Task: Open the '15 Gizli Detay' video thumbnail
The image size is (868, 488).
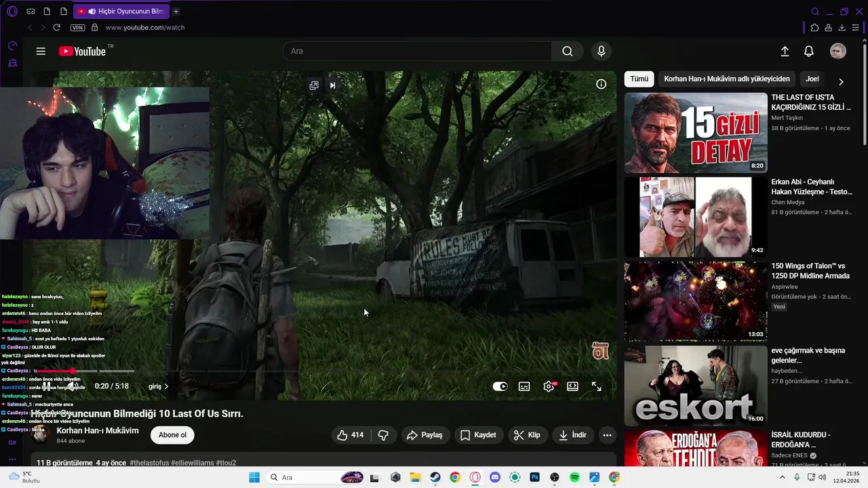Action: point(696,133)
